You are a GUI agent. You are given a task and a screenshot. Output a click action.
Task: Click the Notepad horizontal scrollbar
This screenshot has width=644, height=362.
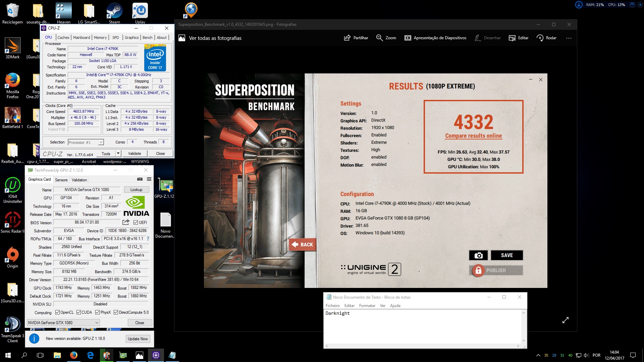click(x=422, y=346)
